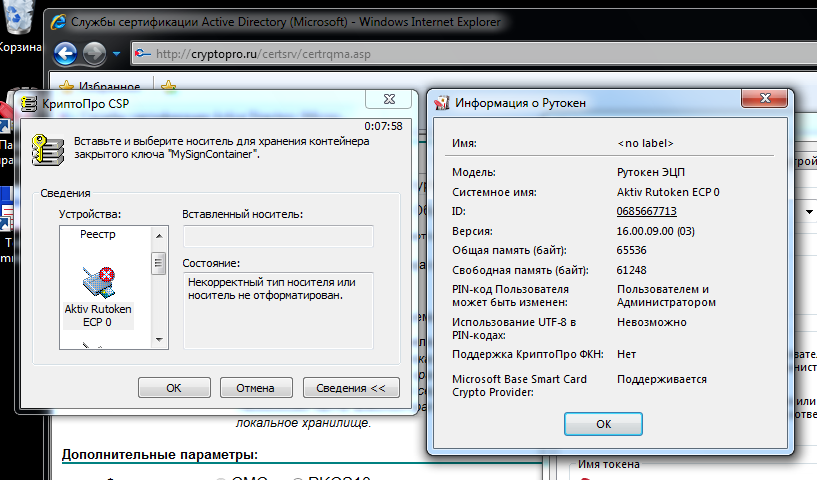
Task: Select the Реестр item in device list
Action: 98,234
